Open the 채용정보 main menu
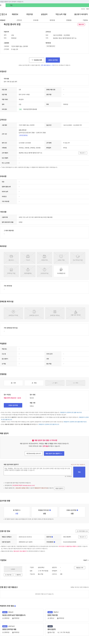The image size is (89, 644). pyautogui.click(x=15, y=14)
